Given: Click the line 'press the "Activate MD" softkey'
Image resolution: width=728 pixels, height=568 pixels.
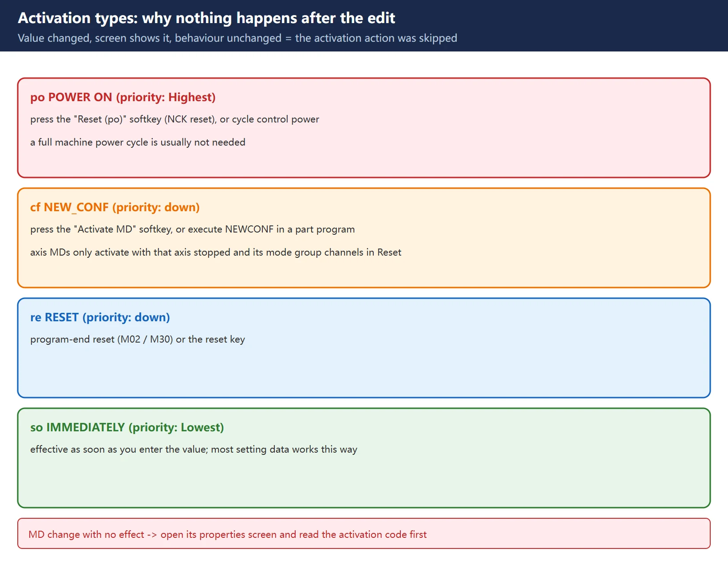Looking at the screenshot, I should click(193, 229).
